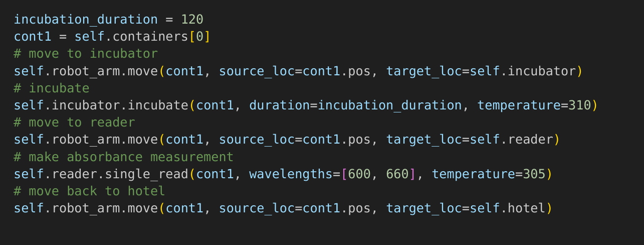This screenshot has width=644, height=245.
Task: Click the incubation_duration variable being assigned on line one
Action: point(86,20)
